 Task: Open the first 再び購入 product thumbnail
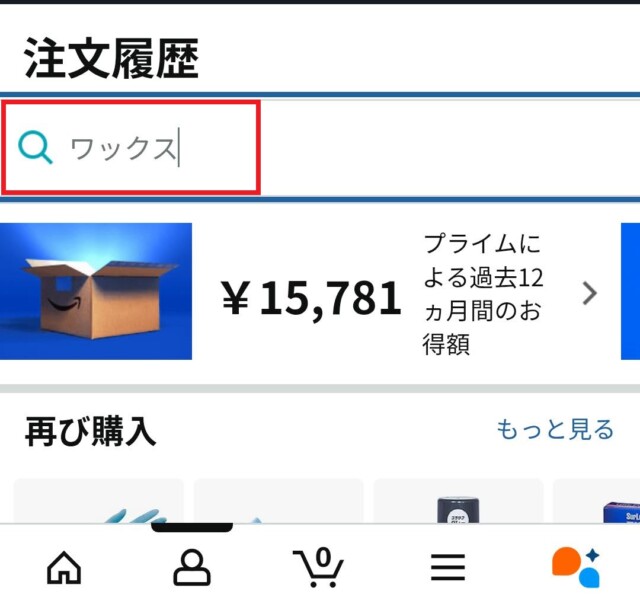pyautogui.click(x=98, y=501)
